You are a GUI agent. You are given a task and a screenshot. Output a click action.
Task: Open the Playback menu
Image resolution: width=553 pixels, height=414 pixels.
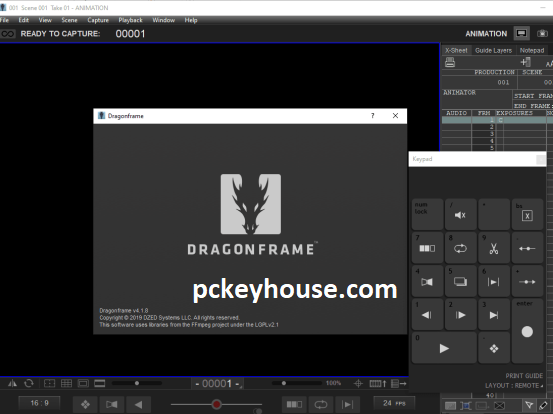click(x=130, y=20)
